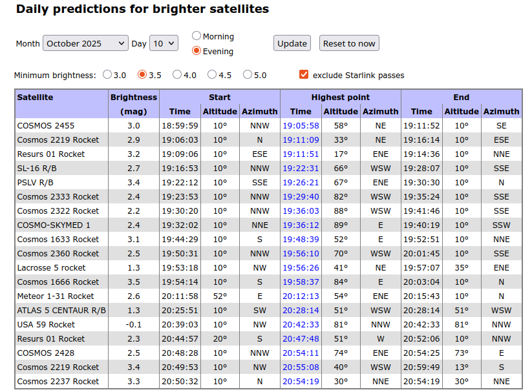Open COSMOS 2455 highest point time 19:05:58
The width and height of the screenshot is (532, 392).
tap(301, 126)
